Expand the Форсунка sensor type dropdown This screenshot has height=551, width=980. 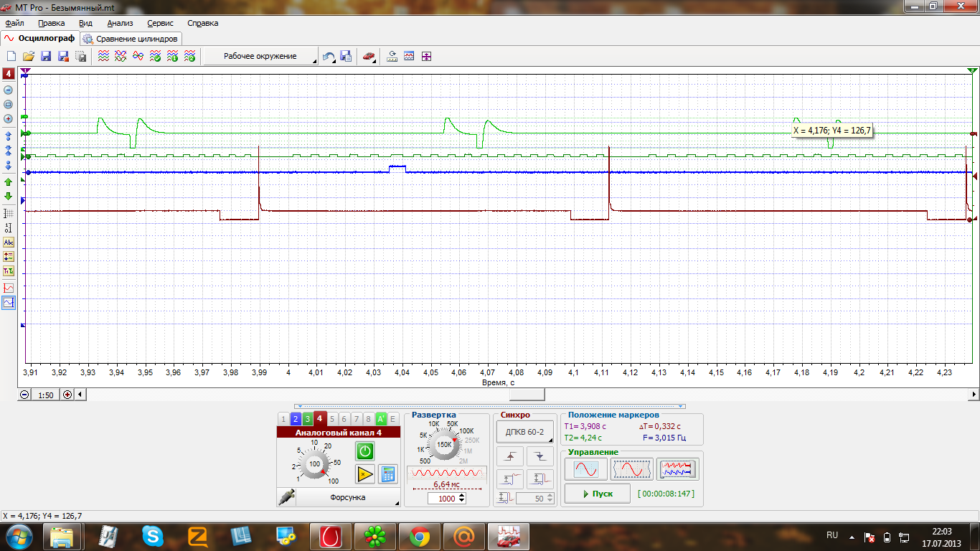click(348, 497)
